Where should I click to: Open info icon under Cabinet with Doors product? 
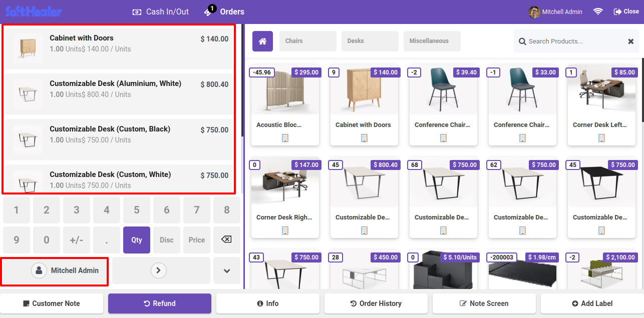point(364,138)
